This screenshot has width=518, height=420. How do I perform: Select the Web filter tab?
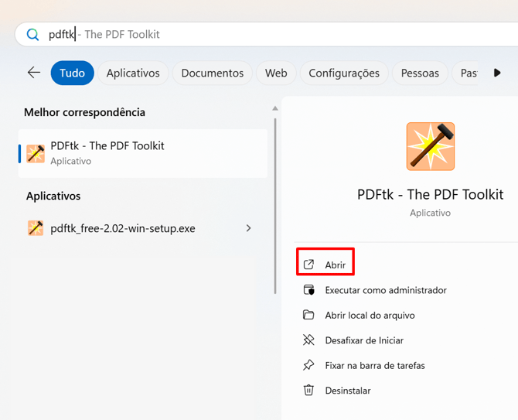click(x=276, y=73)
